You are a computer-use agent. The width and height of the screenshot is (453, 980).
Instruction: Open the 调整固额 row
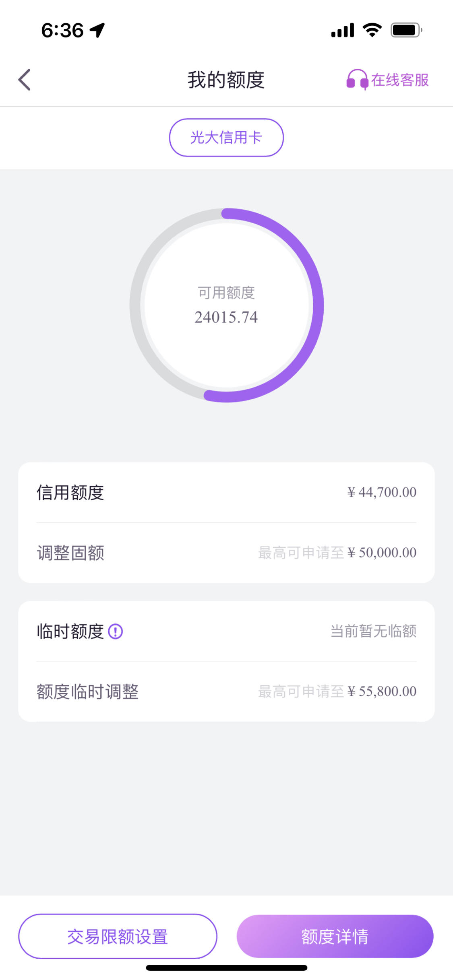[x=226, y=553]
